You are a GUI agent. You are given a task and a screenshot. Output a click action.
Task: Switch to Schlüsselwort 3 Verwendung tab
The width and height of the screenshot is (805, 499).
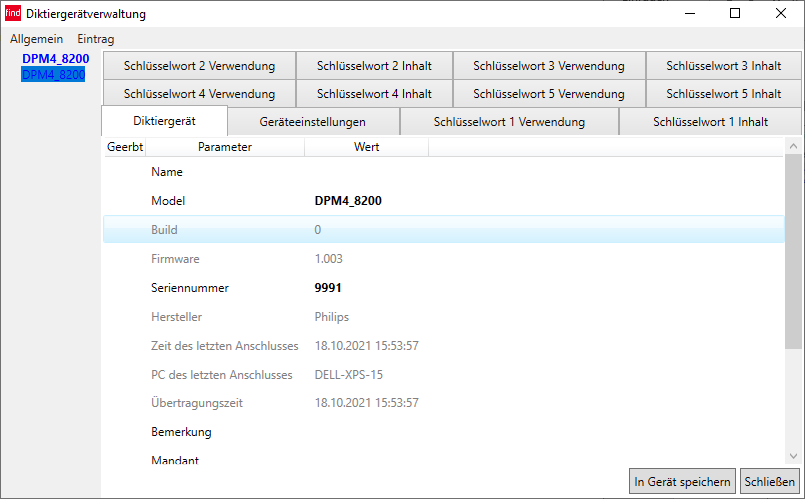point(549,66)
